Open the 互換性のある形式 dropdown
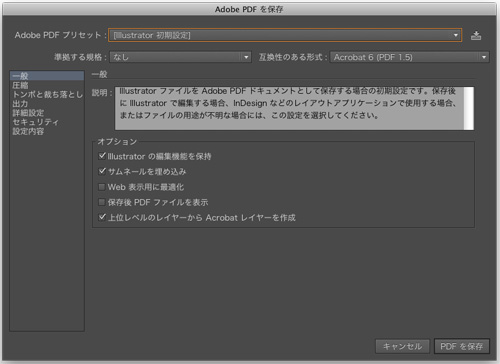Screen dimensions: 500x364 [410, 57]
